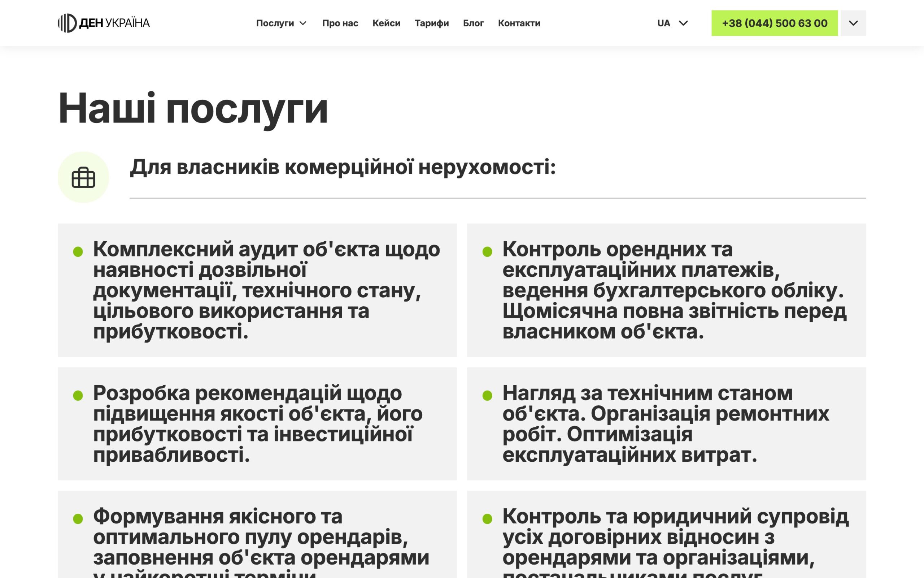Open the Блог link
This screenshot has height=578, width=924.
pos(474,23)
